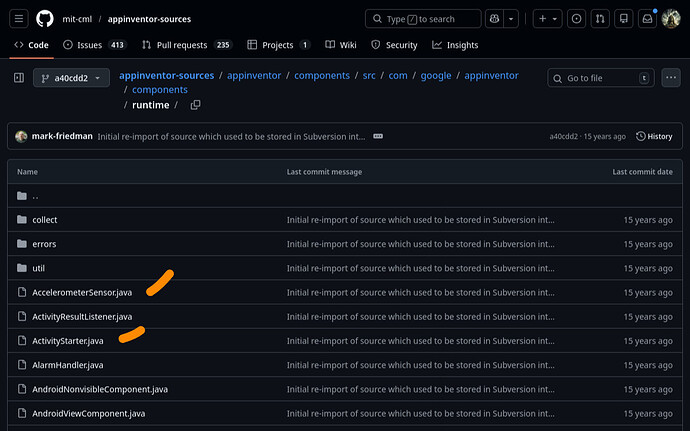Open the repositories icon in the header

[623, 19]
